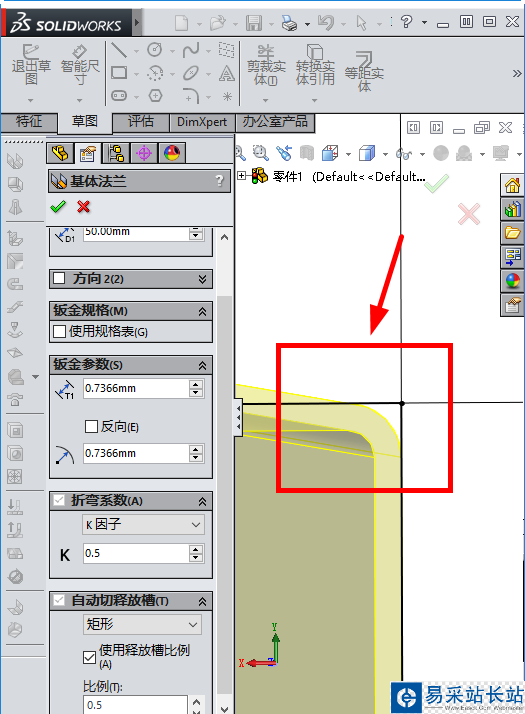Switch to the DimXpert tab
This screenshot has width=525, height=714.
pyautogui.click(x=202, y=122)
